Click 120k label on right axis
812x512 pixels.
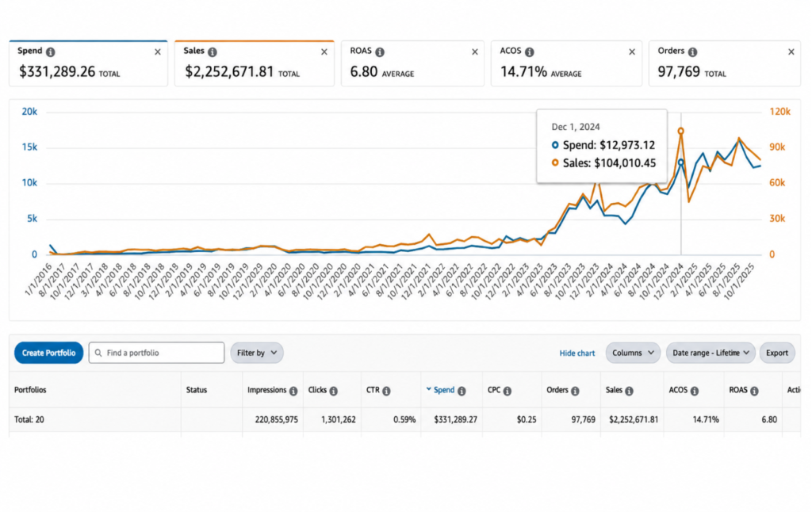point(779,111)
